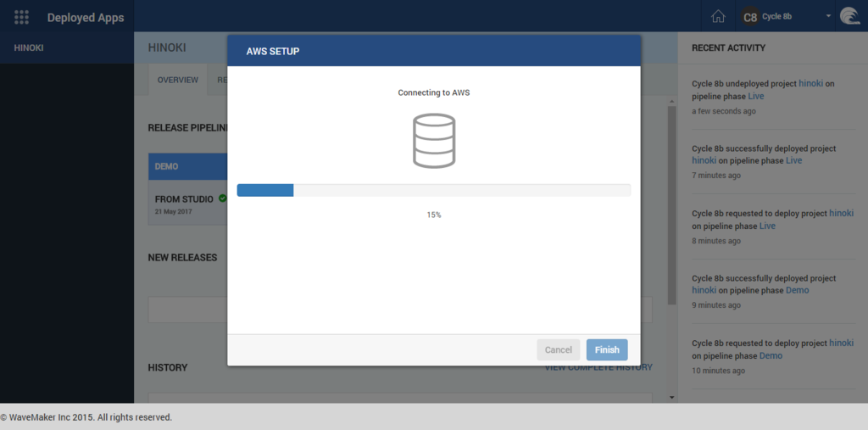The width and height of the screenshot is (868, 430).
Task: Click the Cancel button in dialog
Action: point(558,349)
